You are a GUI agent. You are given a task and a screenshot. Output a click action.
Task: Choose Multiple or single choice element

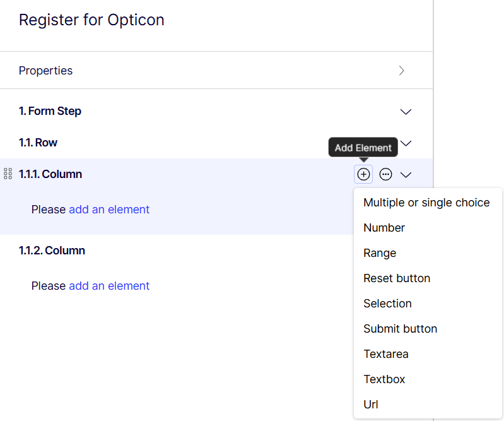coord(426,203)
